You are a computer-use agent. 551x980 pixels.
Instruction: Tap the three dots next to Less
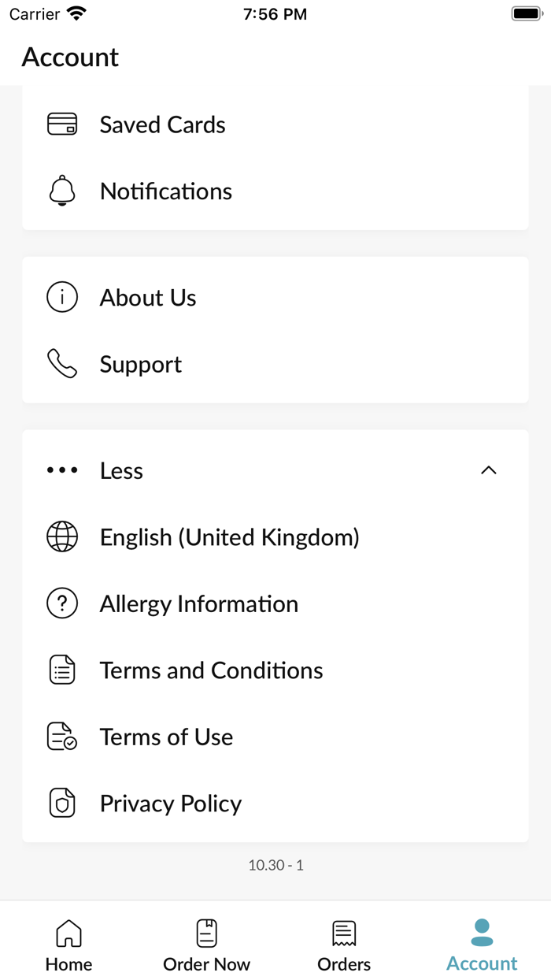62,470
